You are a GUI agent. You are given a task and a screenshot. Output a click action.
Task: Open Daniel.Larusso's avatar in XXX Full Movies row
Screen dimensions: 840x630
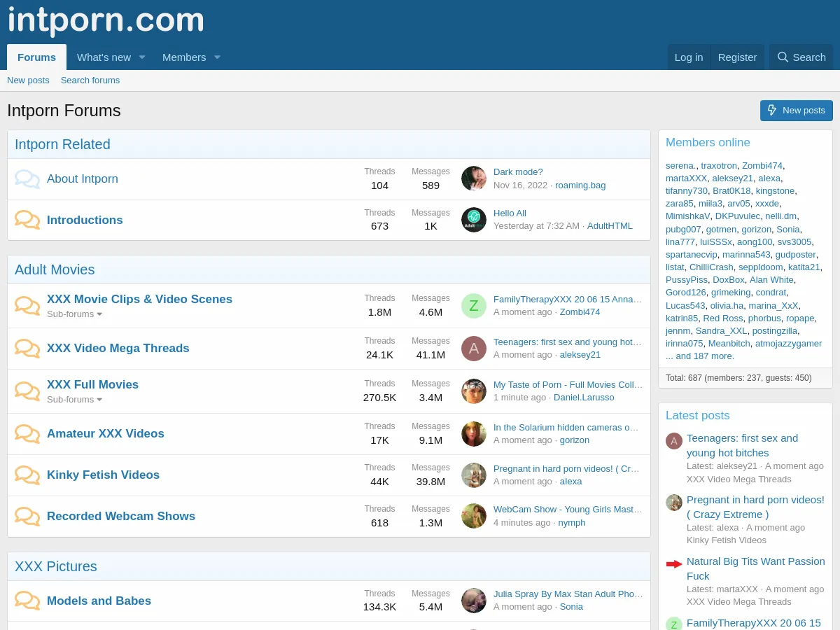click(474, 391)
